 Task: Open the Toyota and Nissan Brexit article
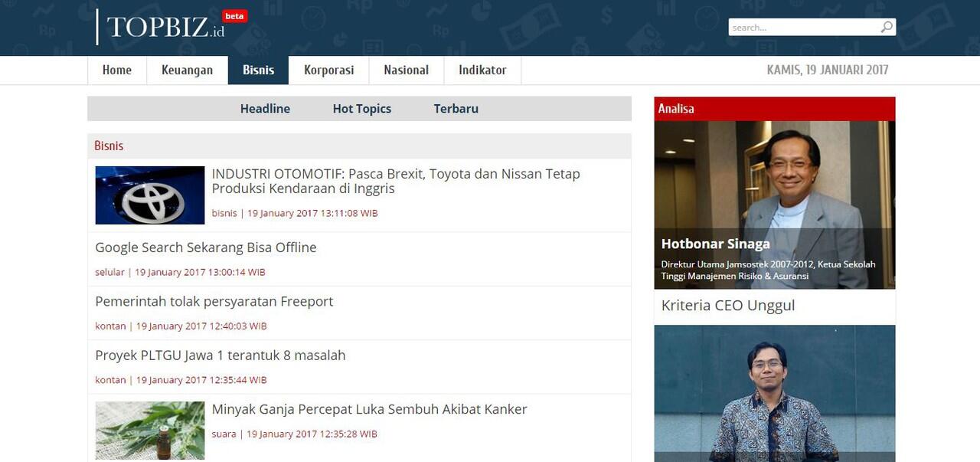(396, 181)
